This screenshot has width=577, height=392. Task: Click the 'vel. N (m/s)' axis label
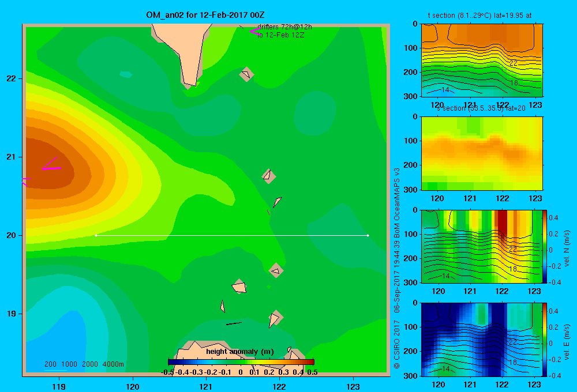tap(567, 248)
